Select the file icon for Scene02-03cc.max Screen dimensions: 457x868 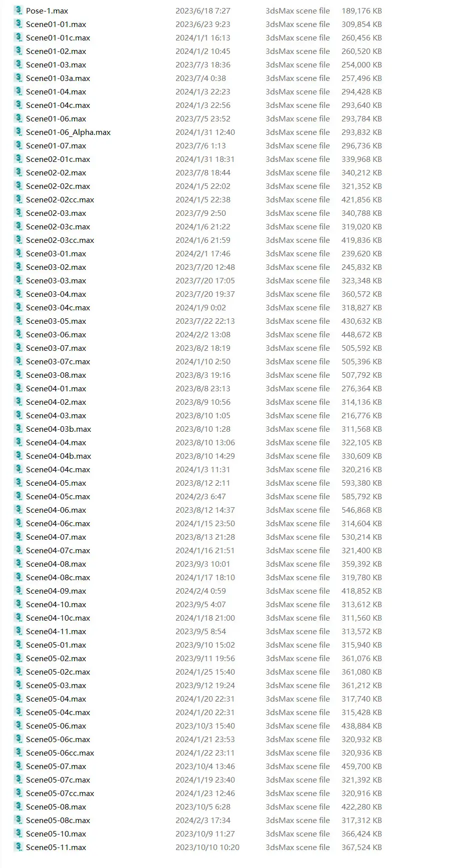(x=18, y=240)
